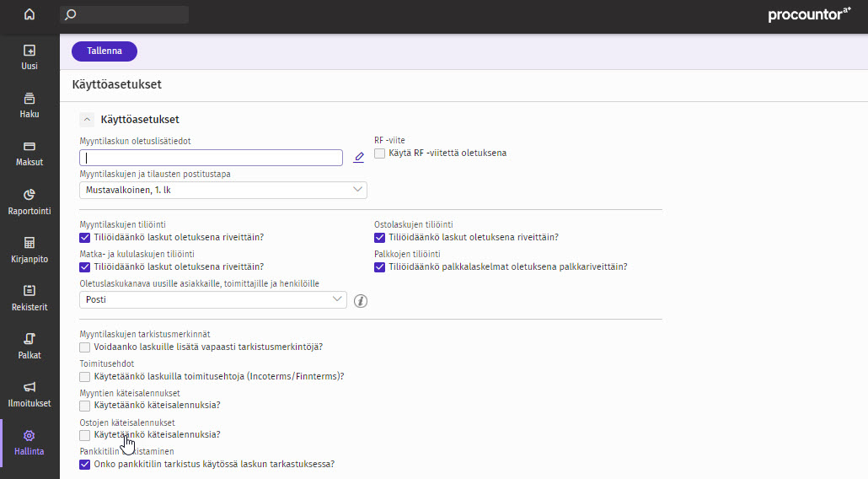
Task: Click the Myyntilaskun oletuslisätiedot text field
Action: click(211, 158)
